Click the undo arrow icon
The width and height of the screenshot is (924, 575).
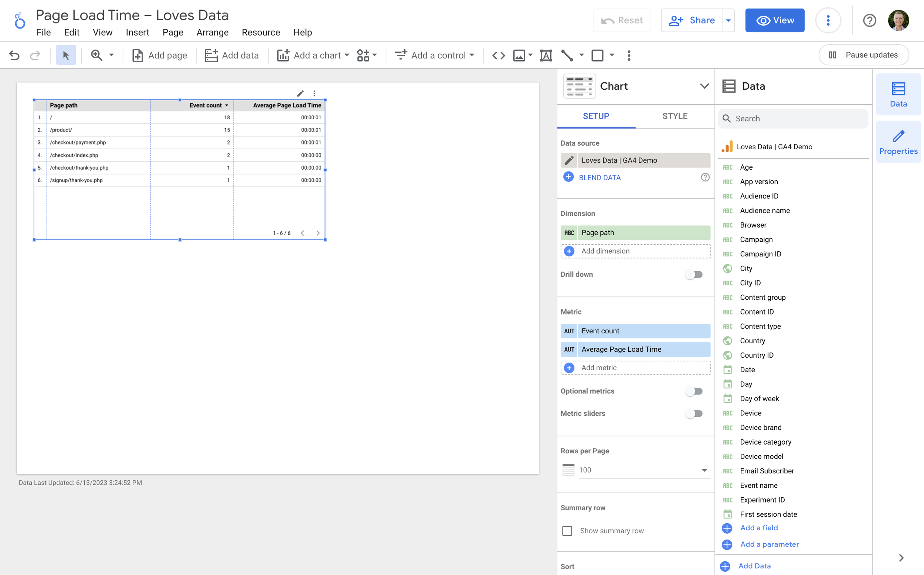click(14, 55)
